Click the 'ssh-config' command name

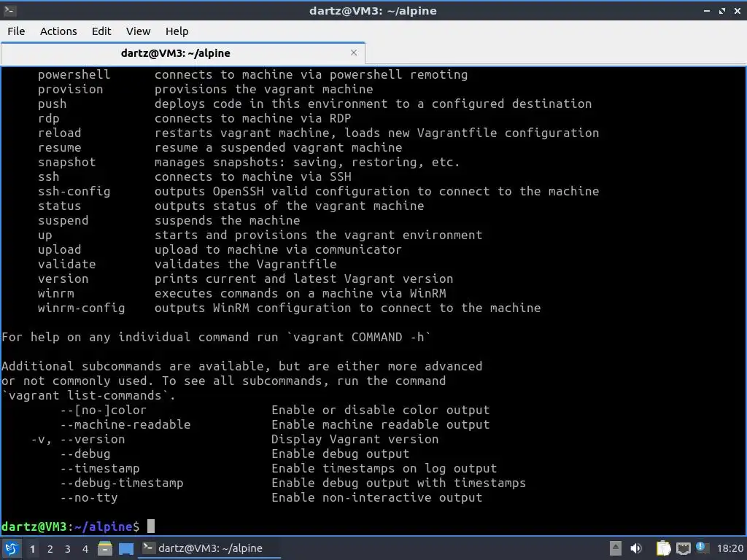click(74, 192)
